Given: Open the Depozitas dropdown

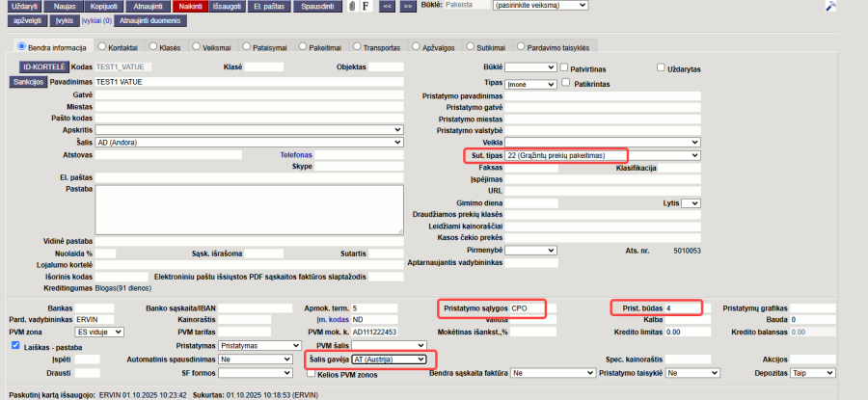Looking at the screenshot, I should (813, 373).
